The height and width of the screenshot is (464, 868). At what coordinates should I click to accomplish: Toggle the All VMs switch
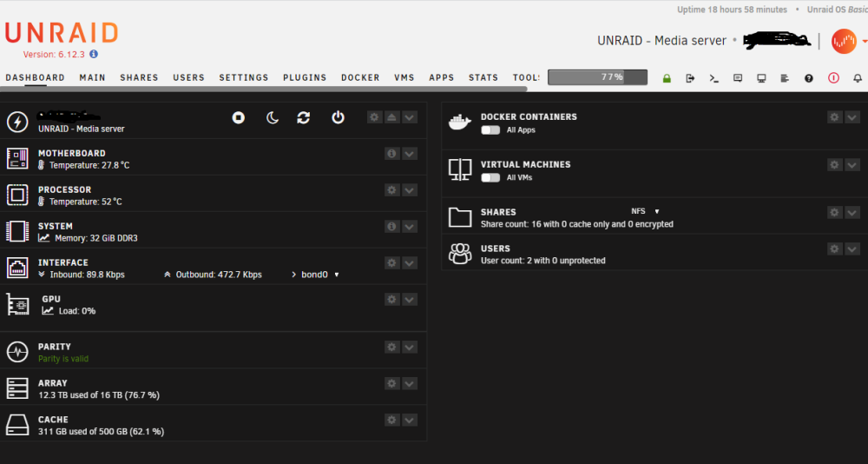[490, 178]
